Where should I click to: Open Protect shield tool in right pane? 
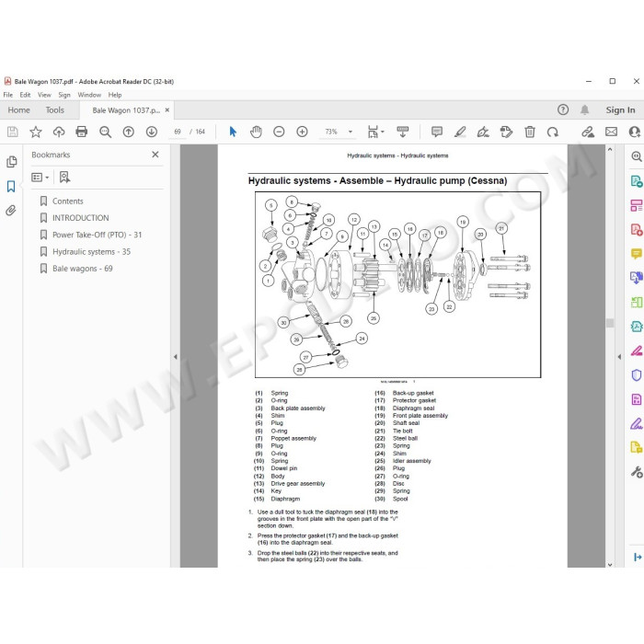[x=637, y=375]
